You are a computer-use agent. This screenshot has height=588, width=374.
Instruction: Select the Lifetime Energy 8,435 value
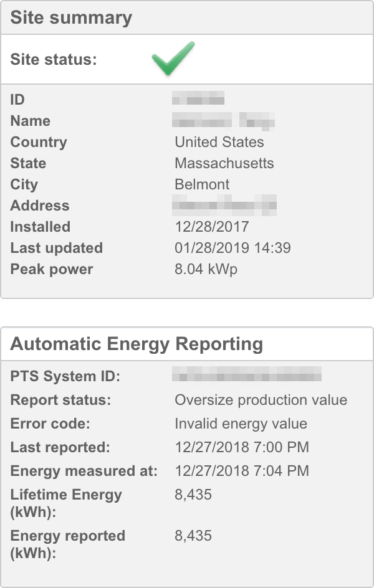193,495
